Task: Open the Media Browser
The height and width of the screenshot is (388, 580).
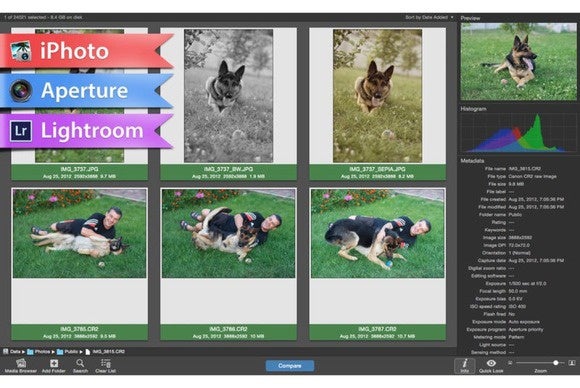Action: click(21, 366)
